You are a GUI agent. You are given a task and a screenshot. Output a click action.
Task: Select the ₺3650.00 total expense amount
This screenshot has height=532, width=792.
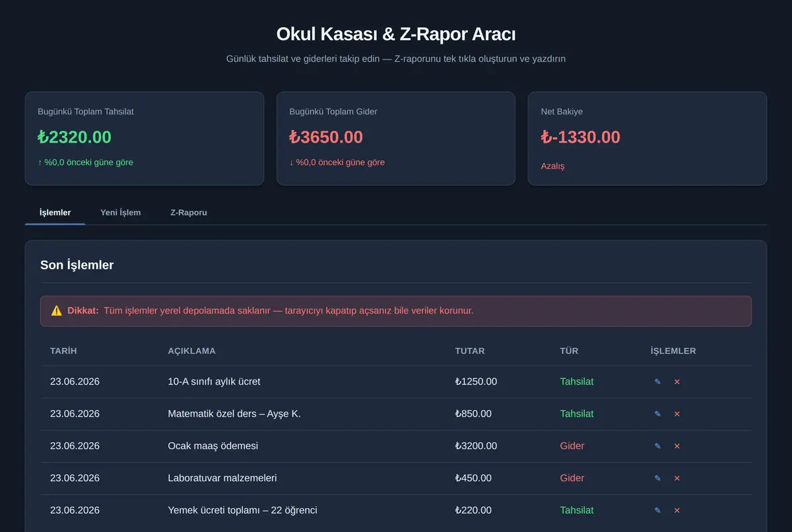pos(326,137)
